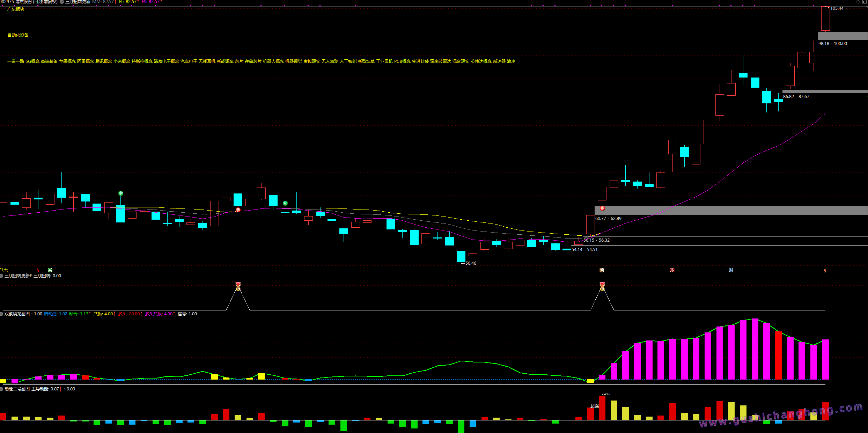
Task: Click the 英伟达概念 concept tag
Action: [x=481, y=61]
